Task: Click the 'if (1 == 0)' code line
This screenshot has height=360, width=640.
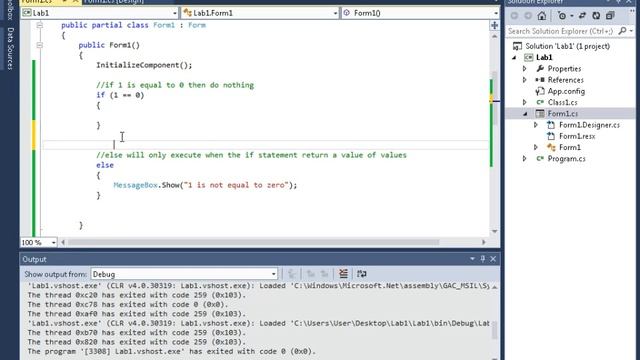Action: click(120, 95)
